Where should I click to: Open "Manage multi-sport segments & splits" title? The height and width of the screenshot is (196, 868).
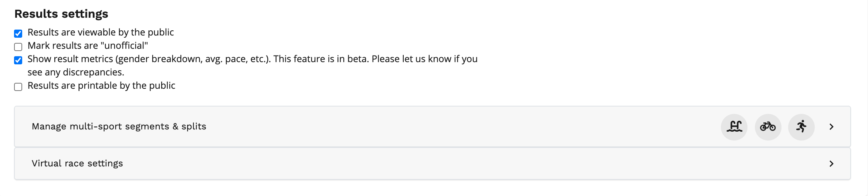pos(119,126)
